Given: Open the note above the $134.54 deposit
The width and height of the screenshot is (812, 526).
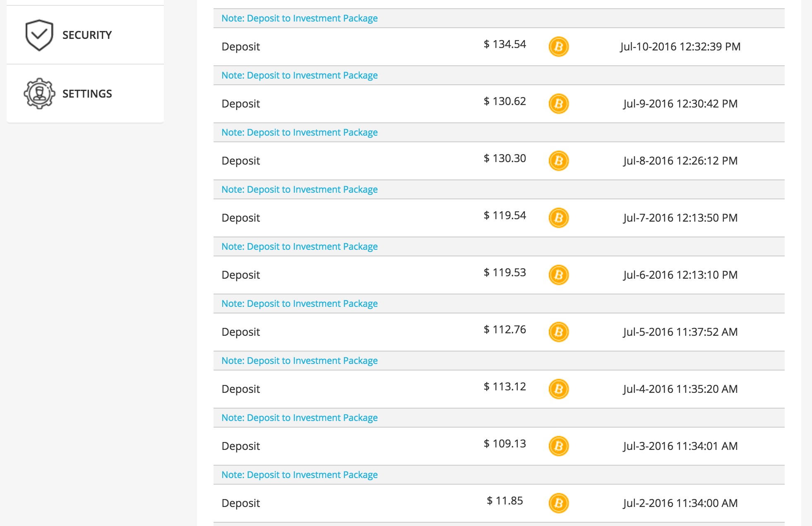Looking at the screenshot, I should pyautogui.click(x=299, y=19).
